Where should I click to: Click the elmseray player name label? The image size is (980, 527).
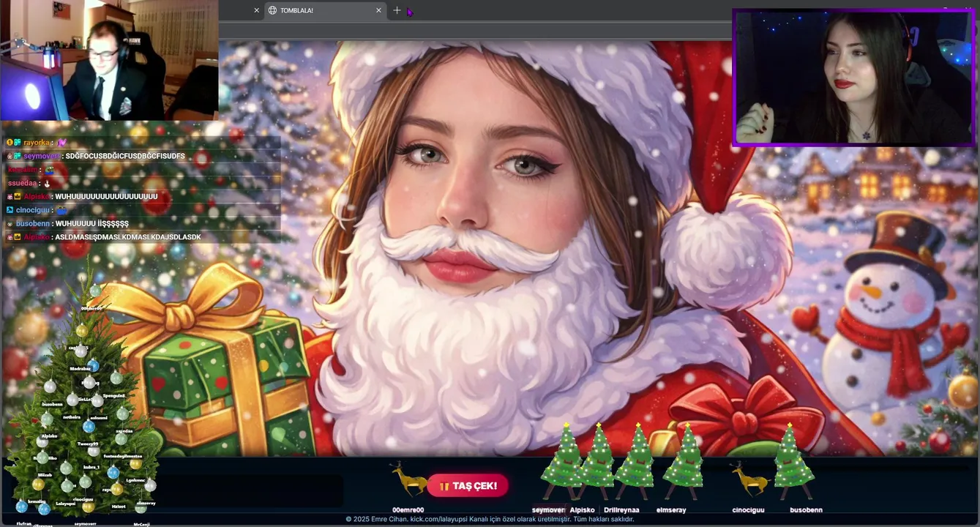[671, 510]
